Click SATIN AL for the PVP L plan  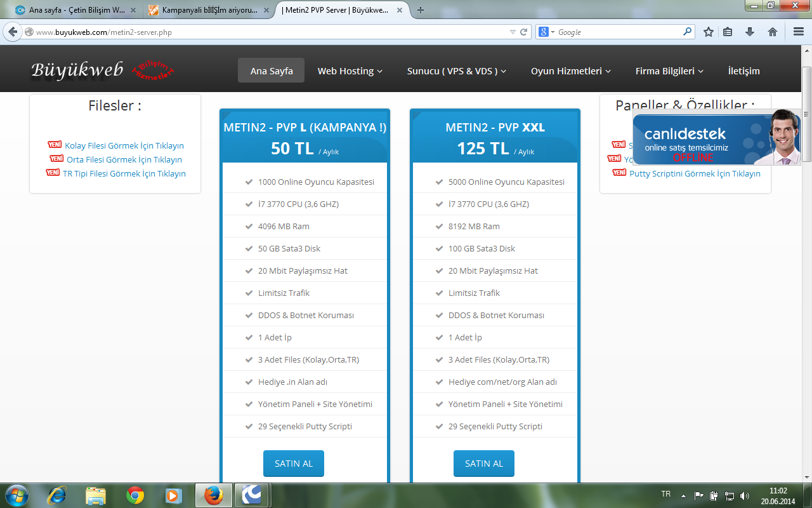294,464
